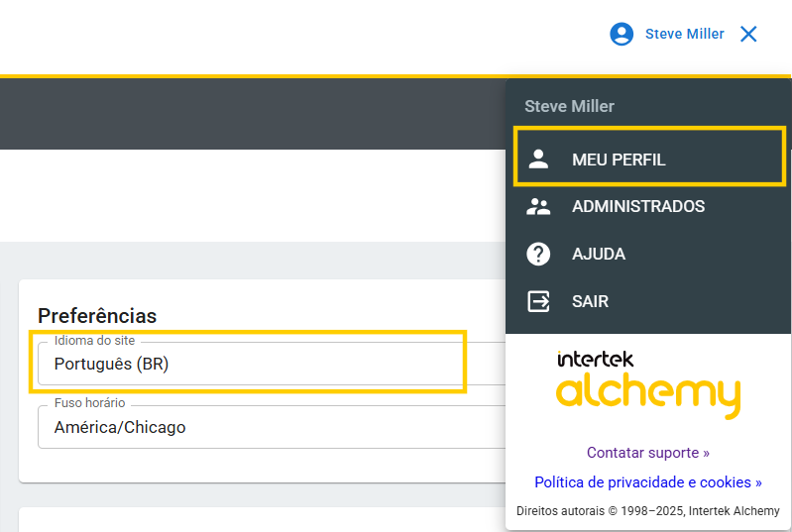Click the account avatar icon beside Steve Miller
Screen dimensions: 792x532
[622, 34]
